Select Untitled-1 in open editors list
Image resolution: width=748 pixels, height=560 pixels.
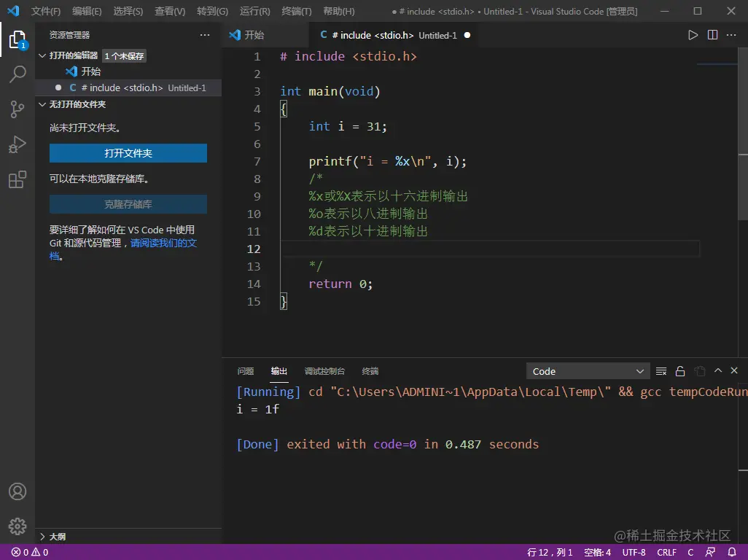coord(128,87)
